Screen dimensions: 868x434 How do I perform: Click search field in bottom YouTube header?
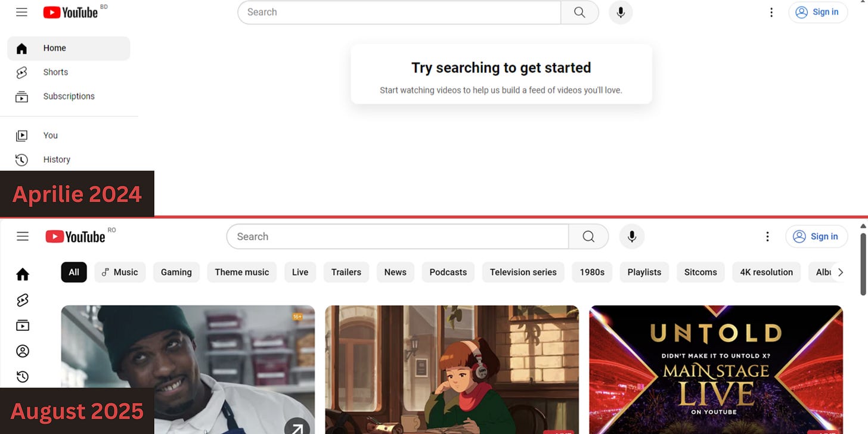click(x=398, y=237)
